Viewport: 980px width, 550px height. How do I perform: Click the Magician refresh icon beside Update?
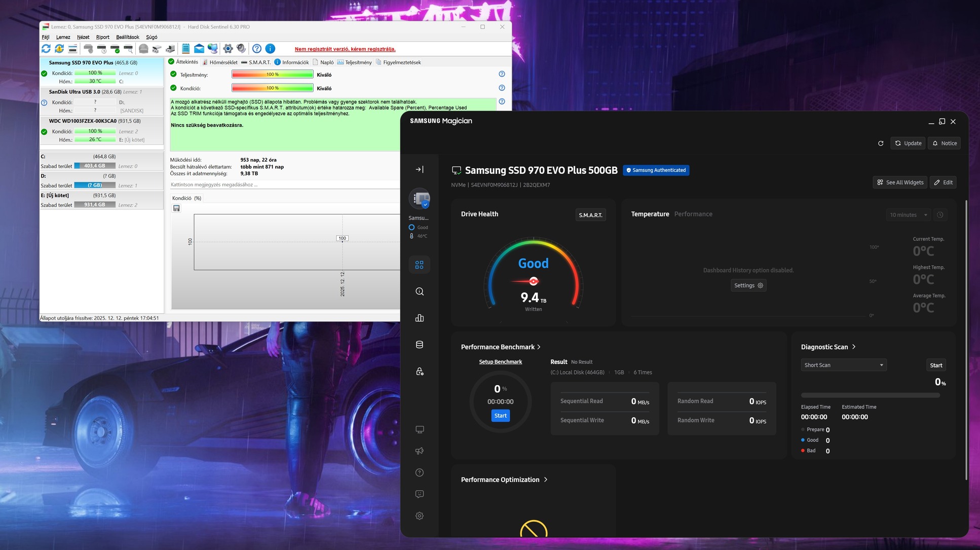click(x=881, y=143)
